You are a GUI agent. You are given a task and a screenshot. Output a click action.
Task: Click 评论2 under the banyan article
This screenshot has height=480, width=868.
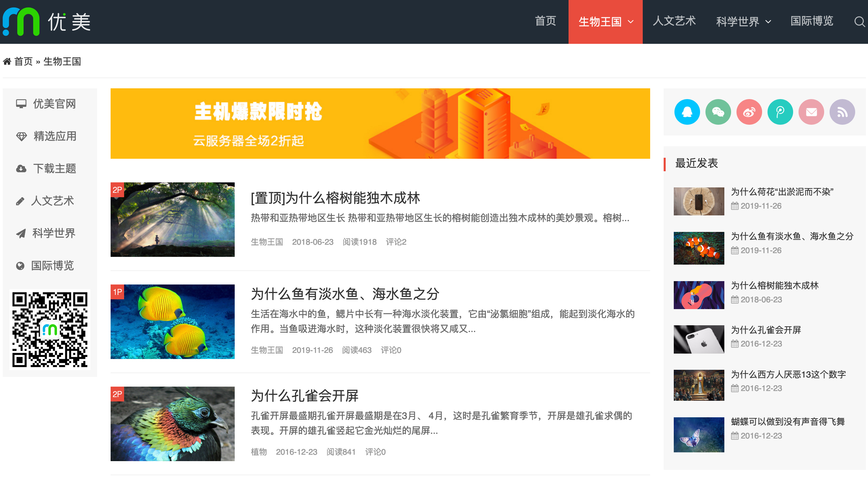(x=396, y=242)
